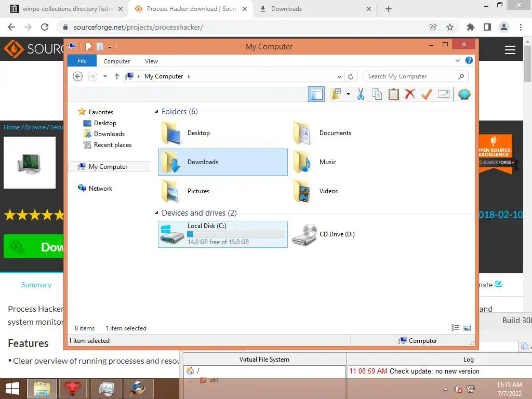Click the Copy icon in toolbar
Viewport: 532px width, 399px height.
[377, 94]
